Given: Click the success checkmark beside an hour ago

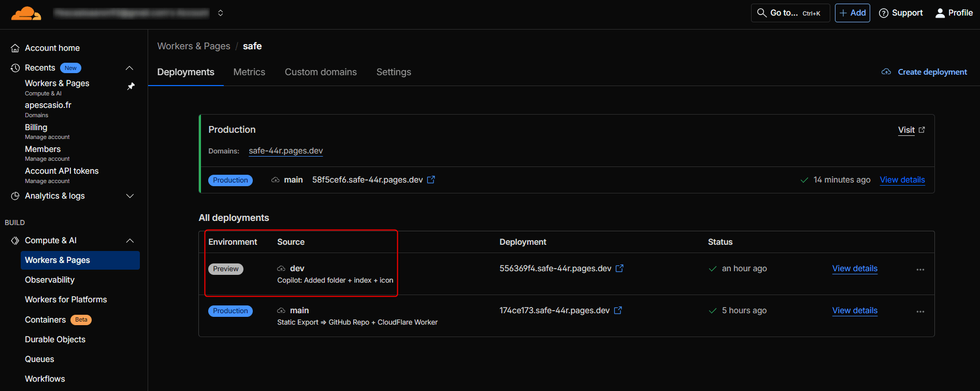Looking at the screenshot, I should tap(713, 269).
